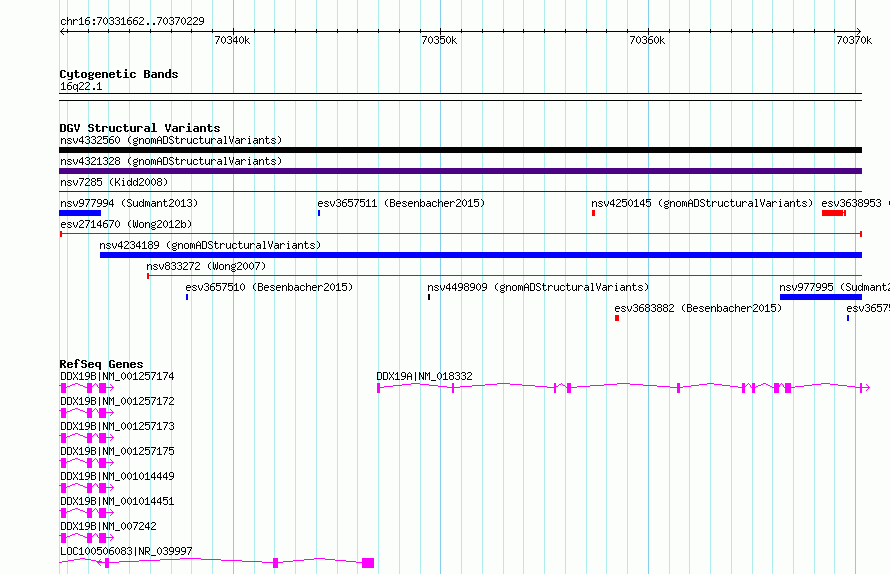Viewport: 890px width, 574px height.
Task: Open DDX19A|NM_018332 transcript label
Action: pos(424,376)
